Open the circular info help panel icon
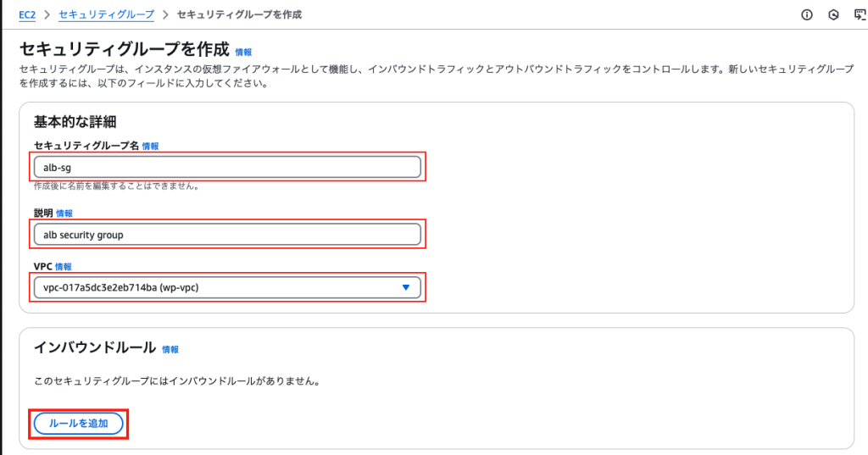Screen dimensions: 868x455 coord(807,15)
